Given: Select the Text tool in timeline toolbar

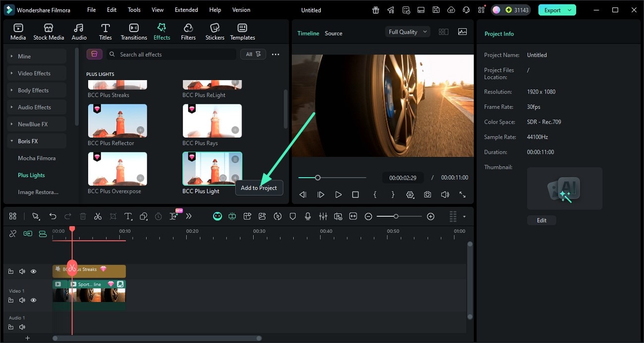Looking at the screenshot, I should pyautogui.click(x=128, y=216).
